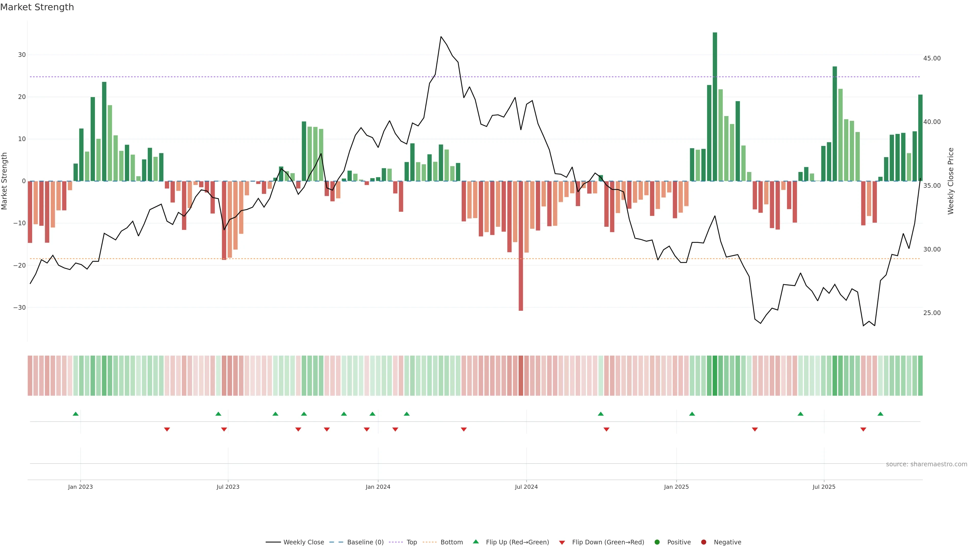Screen dimensions: 980x551
Task: Click the first green flip-up triangle marker
Action: [76, 414]
